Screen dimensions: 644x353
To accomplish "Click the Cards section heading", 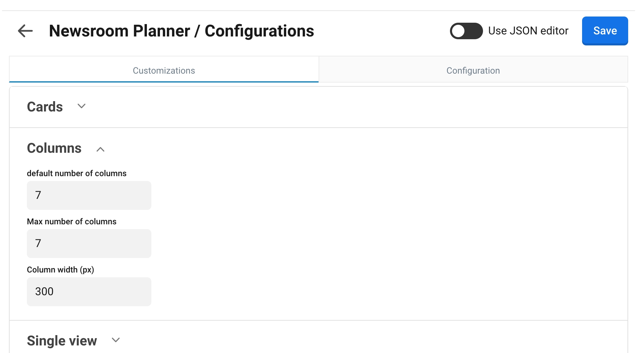I will (45, 107).
